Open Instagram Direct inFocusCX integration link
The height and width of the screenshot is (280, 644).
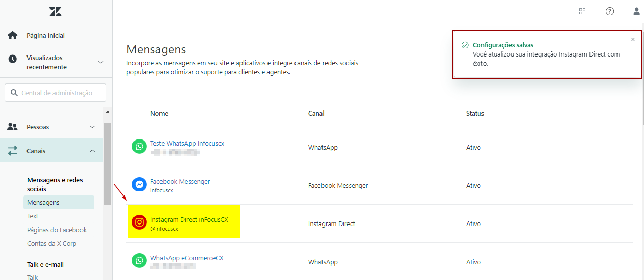coord(189,220)
